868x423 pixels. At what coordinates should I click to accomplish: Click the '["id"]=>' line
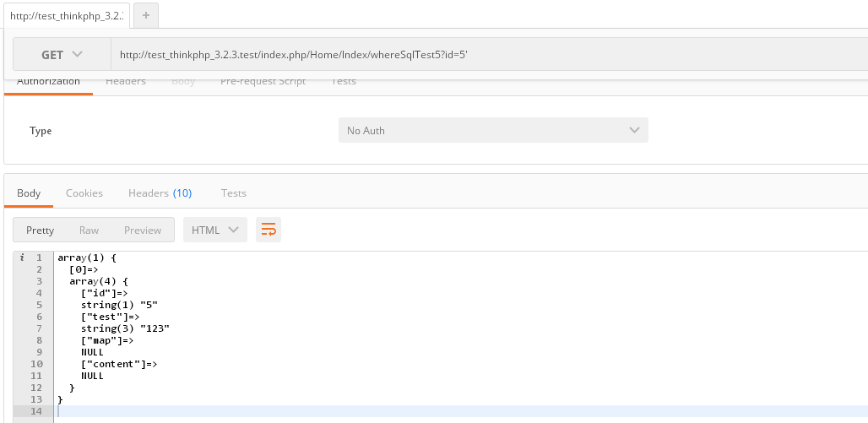tap(105, 294)
